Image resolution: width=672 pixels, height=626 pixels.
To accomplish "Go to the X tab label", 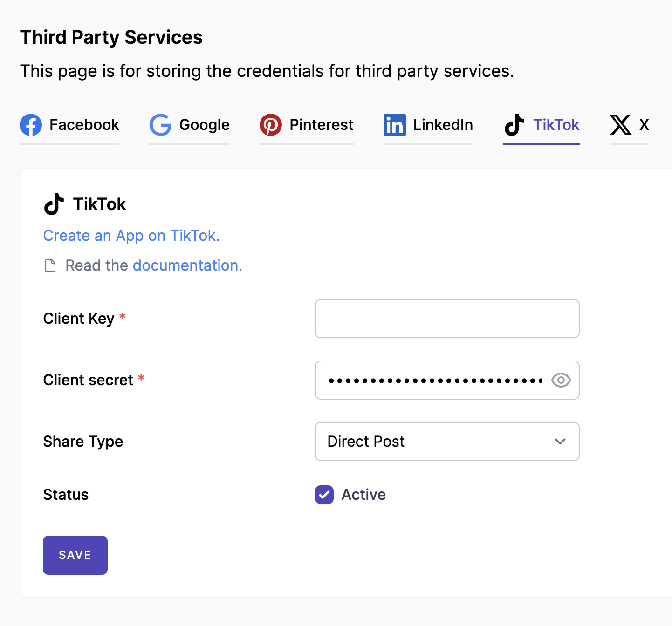I will coord(644,125).
